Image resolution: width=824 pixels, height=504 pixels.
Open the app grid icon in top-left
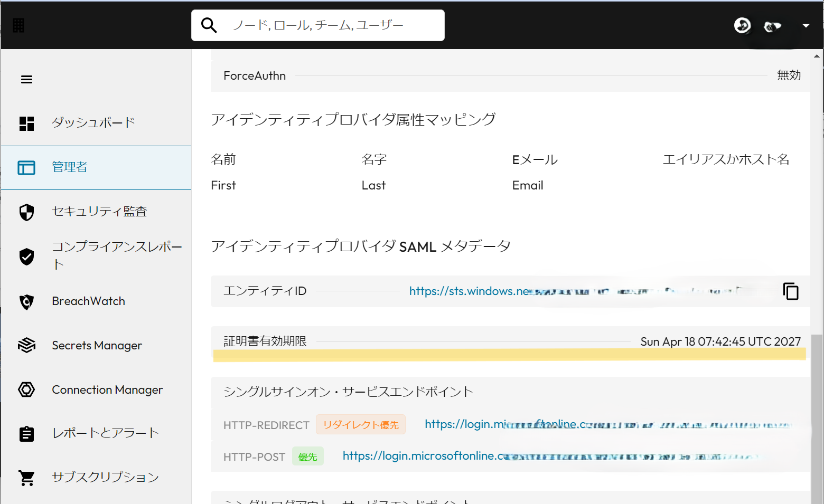pos(18,25)
